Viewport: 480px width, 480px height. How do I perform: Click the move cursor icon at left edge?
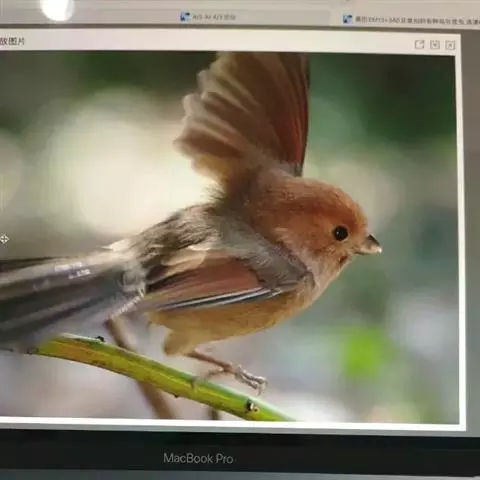click(x=4, y=239)
